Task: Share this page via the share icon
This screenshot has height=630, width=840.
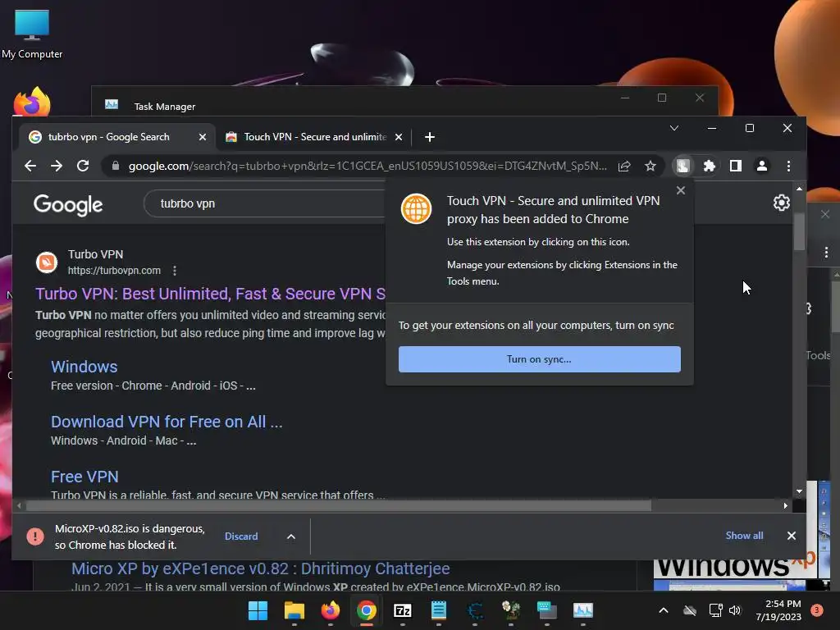Action: point(624,166)
